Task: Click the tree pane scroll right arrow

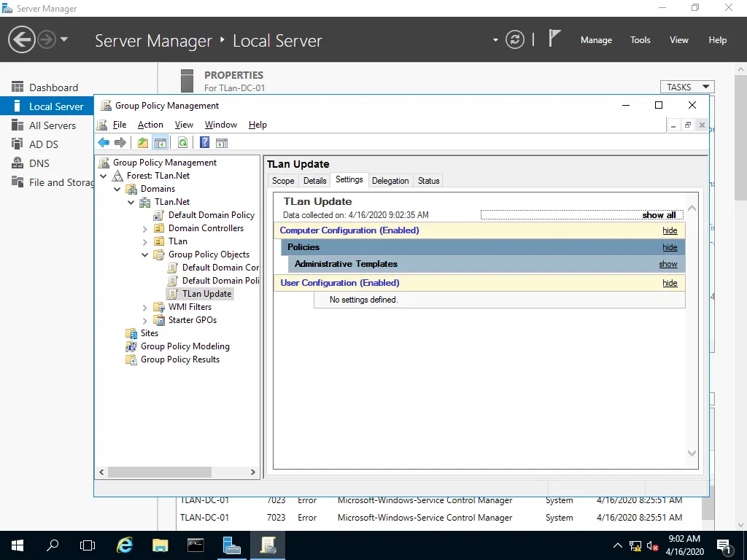Action: [x=253, y=472]
